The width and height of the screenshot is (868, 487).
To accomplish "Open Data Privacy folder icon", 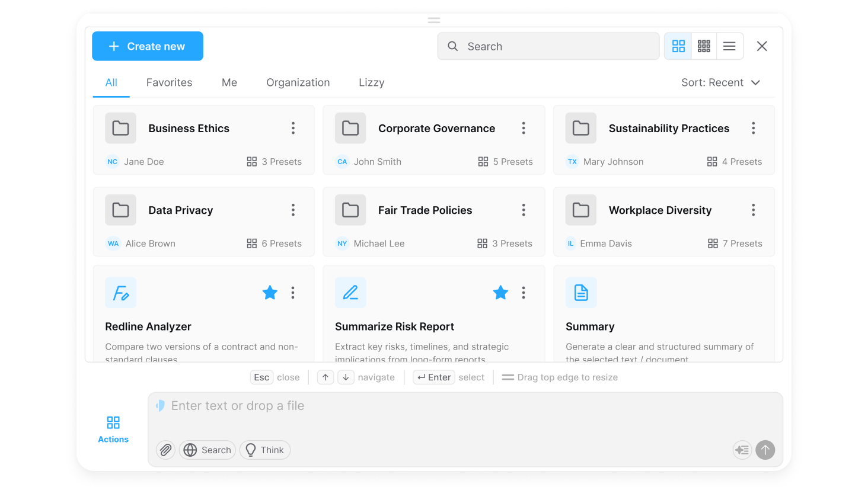I will coord(120,210).
